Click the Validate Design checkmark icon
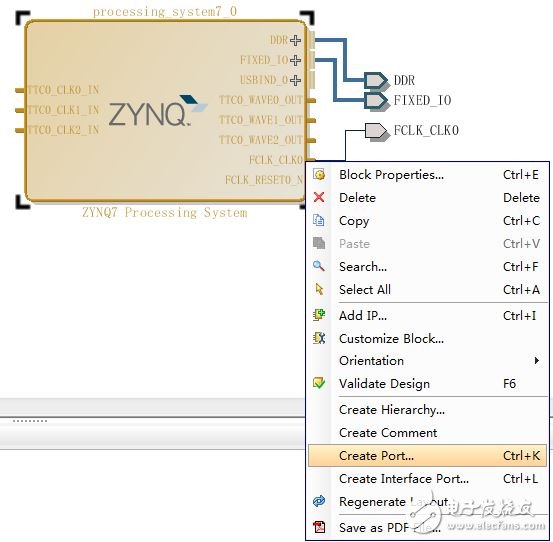This screenshot has height=542, width=553. [x=319, y=383]
